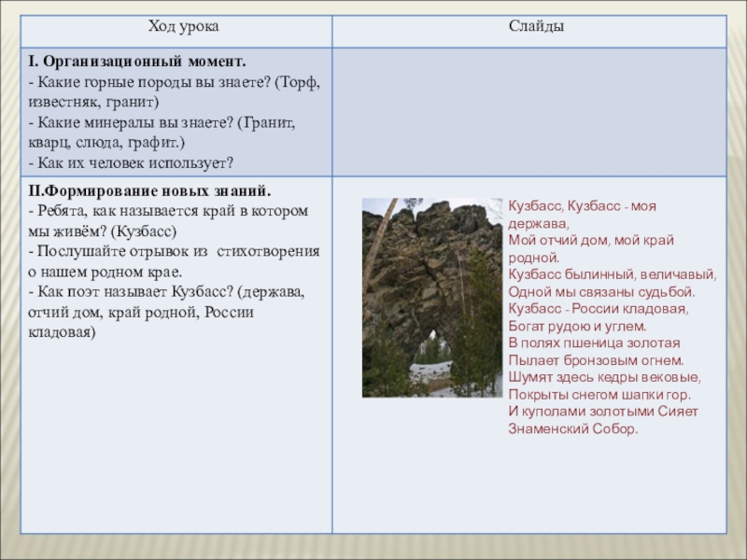This screenshot has height=560, width=747.
Task: Click the line 'о нашем родном крае.'
Action: [x=106, y=272]
